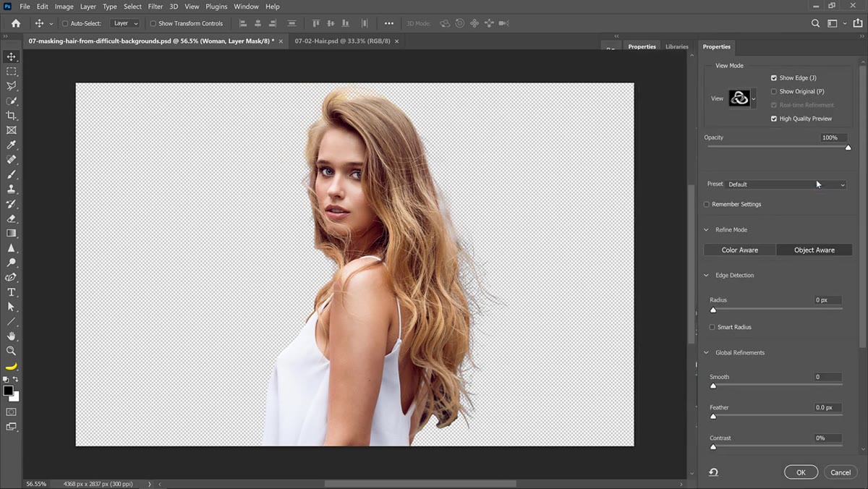
Task: Select the Lasso tool
Action: (x=11, y=86)
